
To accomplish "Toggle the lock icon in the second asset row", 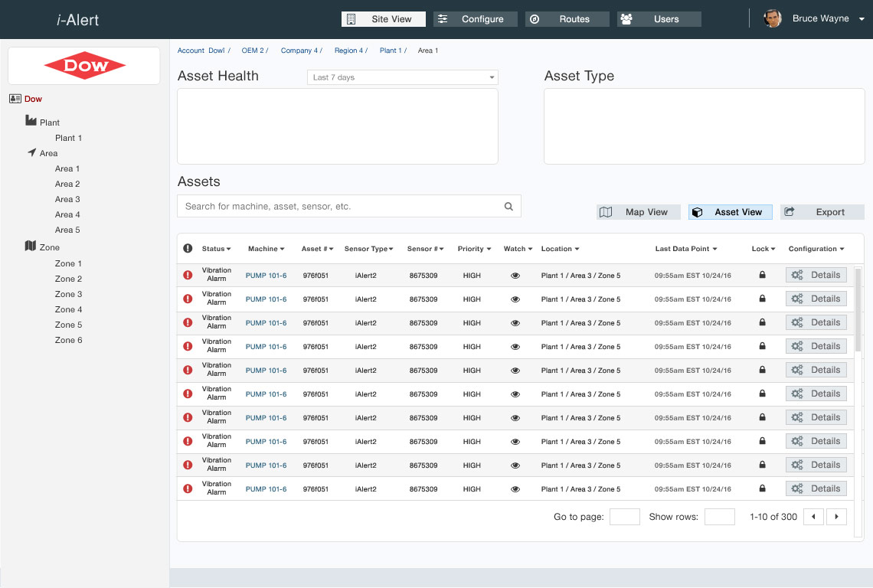I will click(x=762, y=299).
